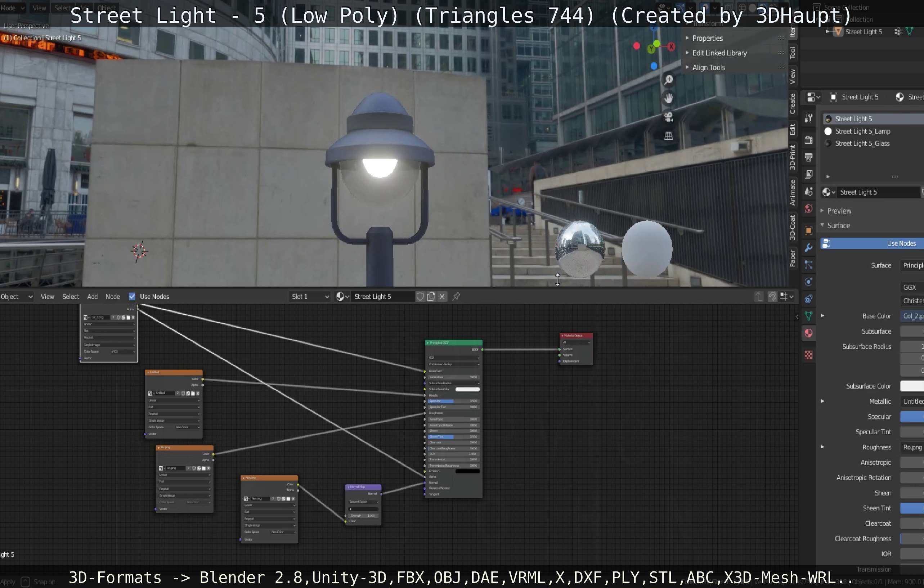Screen dimensions: 924x588
Task: Unlink material with the X icon
Action: (442, 296)
